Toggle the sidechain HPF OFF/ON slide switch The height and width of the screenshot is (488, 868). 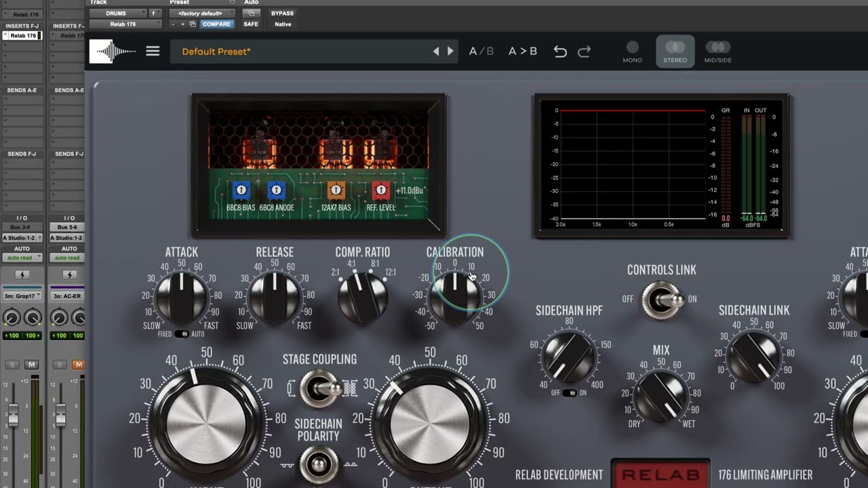570,393
